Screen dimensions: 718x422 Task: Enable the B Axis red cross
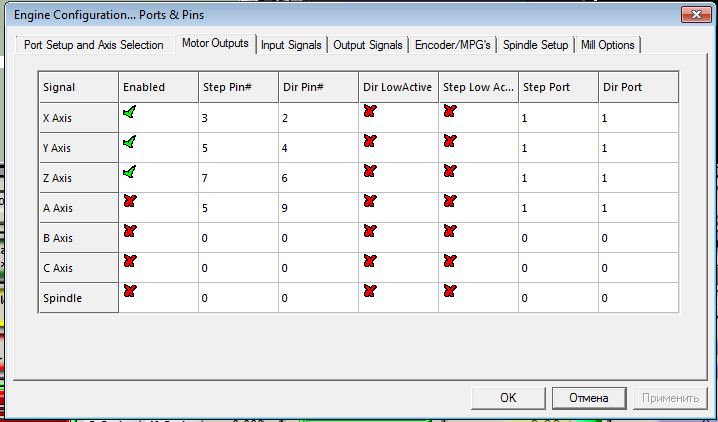(x=129, y=232)
